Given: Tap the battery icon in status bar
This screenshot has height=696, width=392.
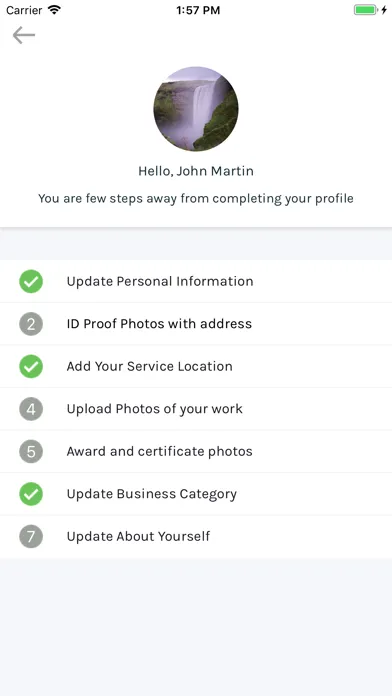Looking at the screenshot, I should point(366,10).
